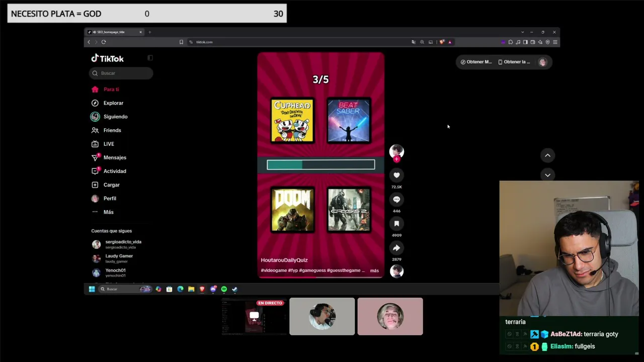Open the Perfil page
Screen dimensions: 644x362
[x=104, y=198]
